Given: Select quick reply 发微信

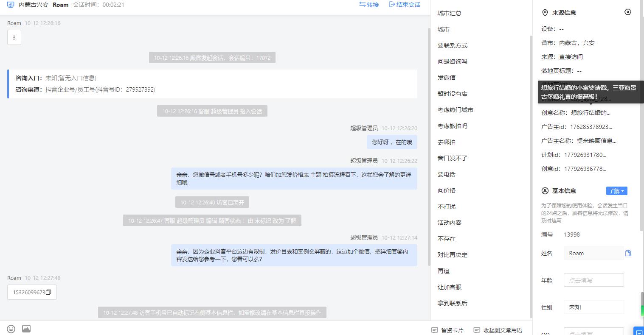Looking at the screenshot, I should pos(447,78).
